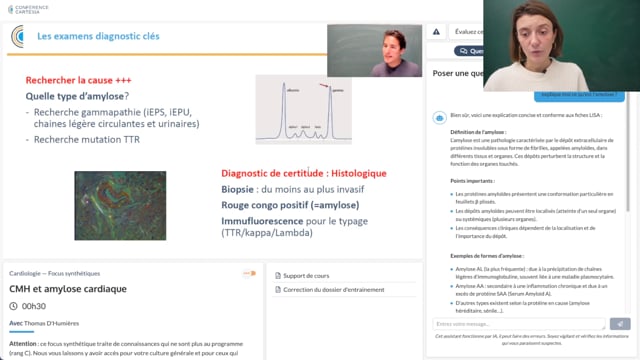The image size is (640, 360).
Task: Click the 'Amylose AA' bullet in chat
Action: (531, 290)
